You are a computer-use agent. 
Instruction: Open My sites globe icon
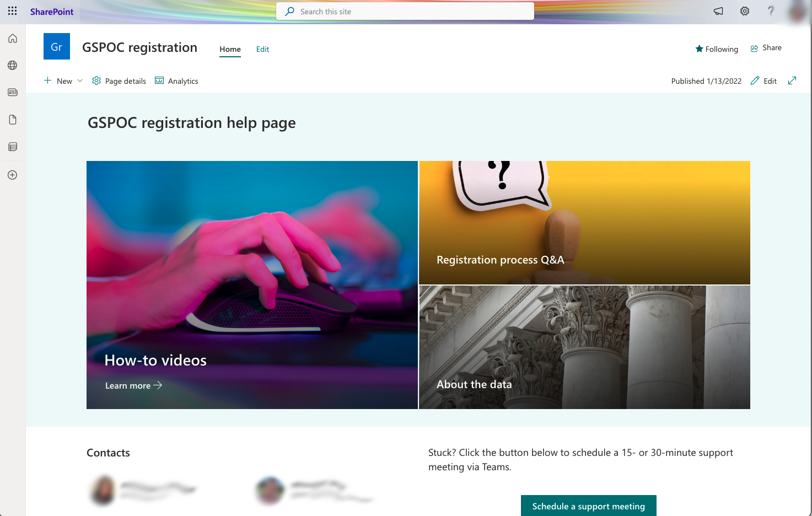click(13, 66)
